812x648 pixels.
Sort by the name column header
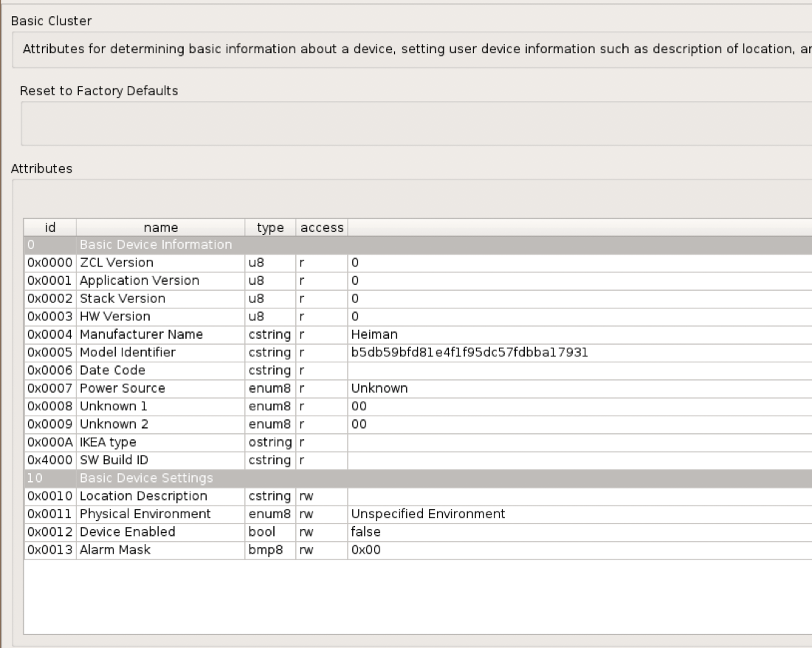click(160, 228)
